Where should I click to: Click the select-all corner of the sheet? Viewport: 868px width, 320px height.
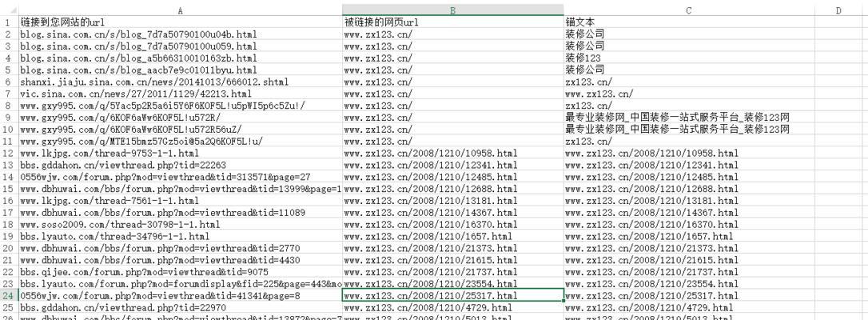pos(8,10)
